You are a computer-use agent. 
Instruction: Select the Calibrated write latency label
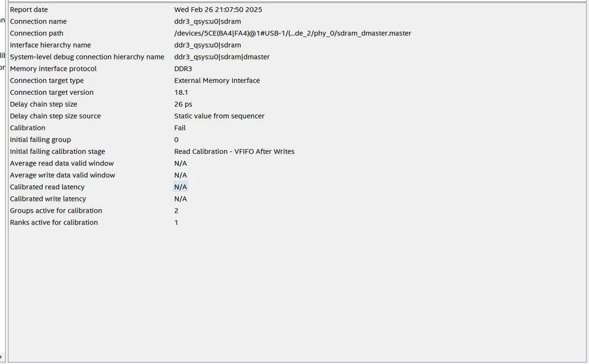coord(48,198)
